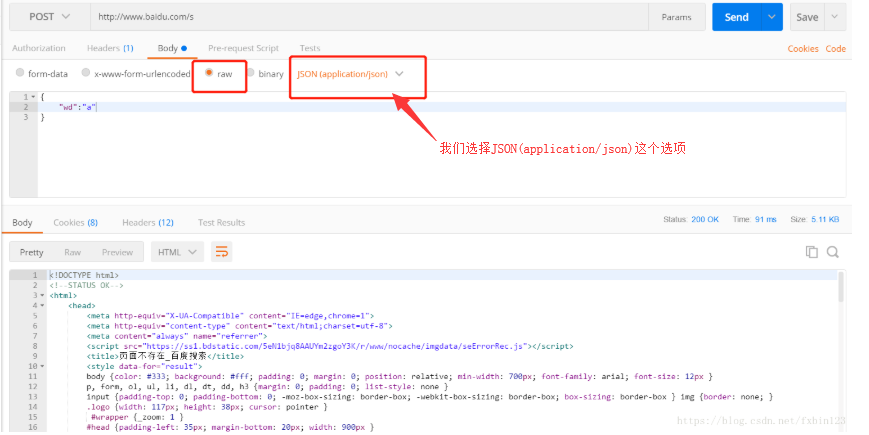
Task: Switch to the Authorization tab
Action: [39, 48]
